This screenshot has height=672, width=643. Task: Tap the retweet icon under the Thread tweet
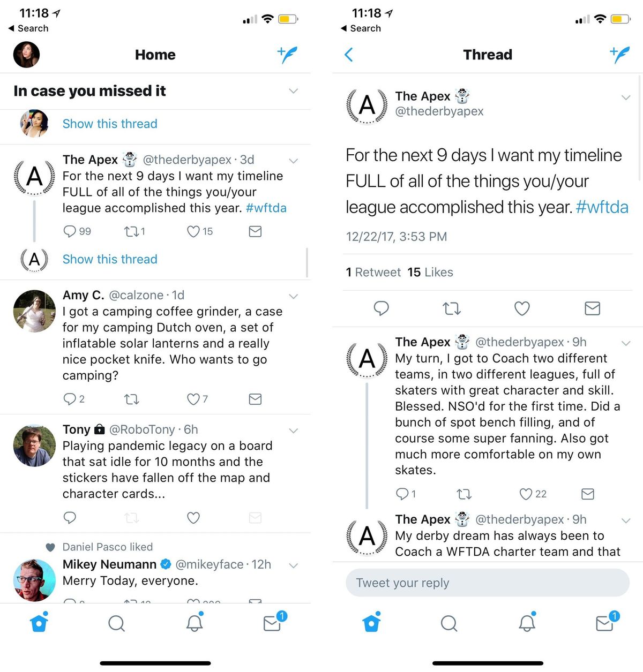point(452,308)
